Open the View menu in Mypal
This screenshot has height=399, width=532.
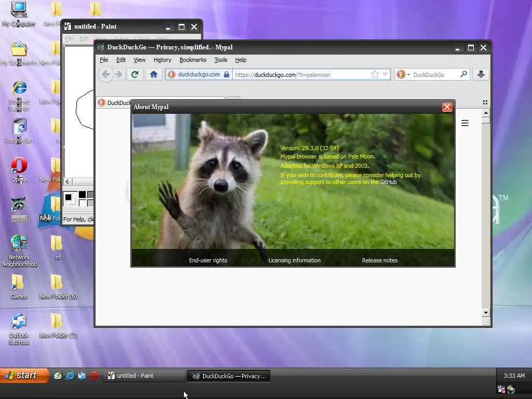pyautogui.click(x=139, y=60)
